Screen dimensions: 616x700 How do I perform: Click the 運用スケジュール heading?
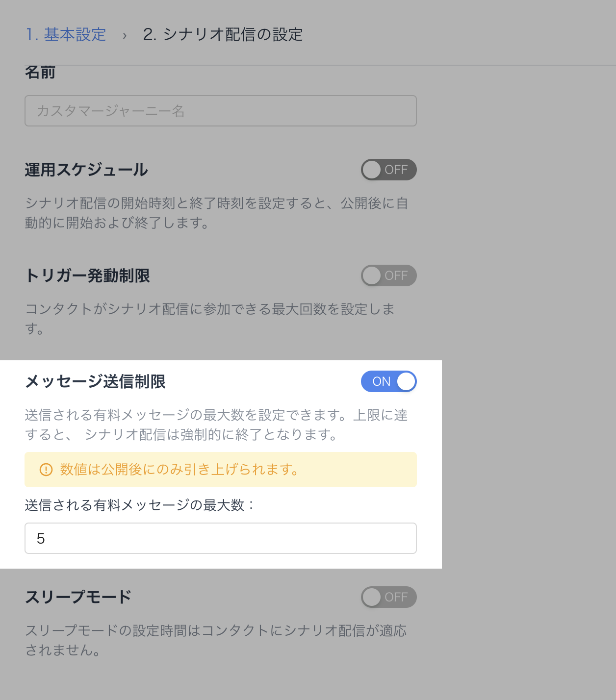[86, 170]
